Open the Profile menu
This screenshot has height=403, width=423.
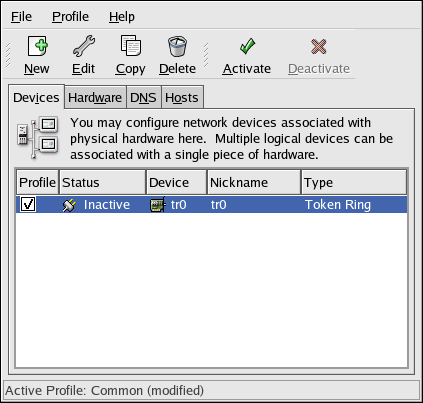70,17
